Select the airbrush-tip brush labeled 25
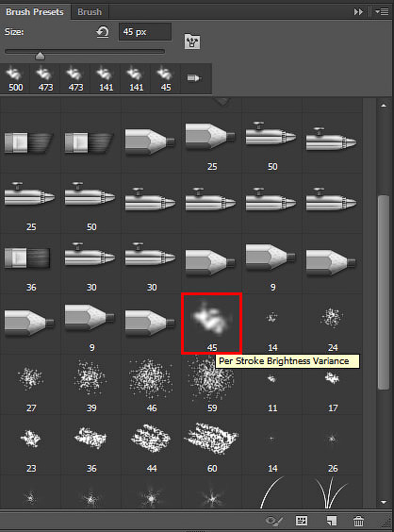394x532 pixels. coord(31,203)
